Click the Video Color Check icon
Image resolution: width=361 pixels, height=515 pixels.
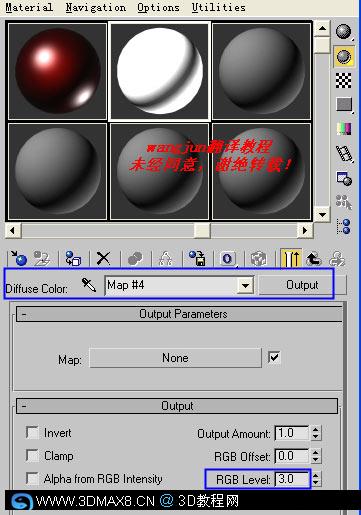click(344, 129)
